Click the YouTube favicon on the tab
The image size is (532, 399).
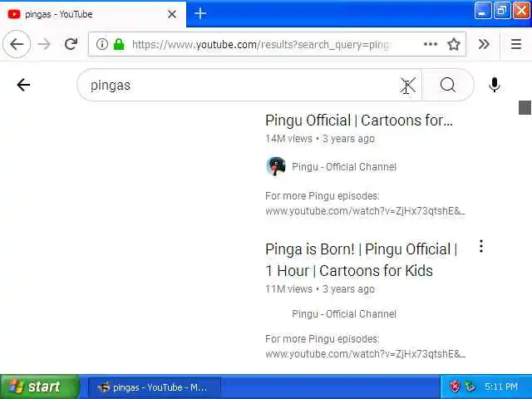click(14, 14)
